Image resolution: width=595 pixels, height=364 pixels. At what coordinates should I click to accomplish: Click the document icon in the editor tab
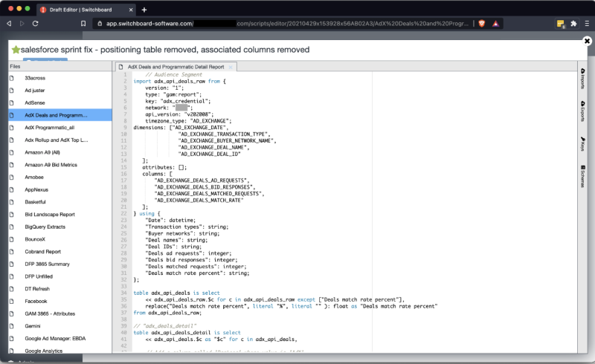tap(121, 67)
